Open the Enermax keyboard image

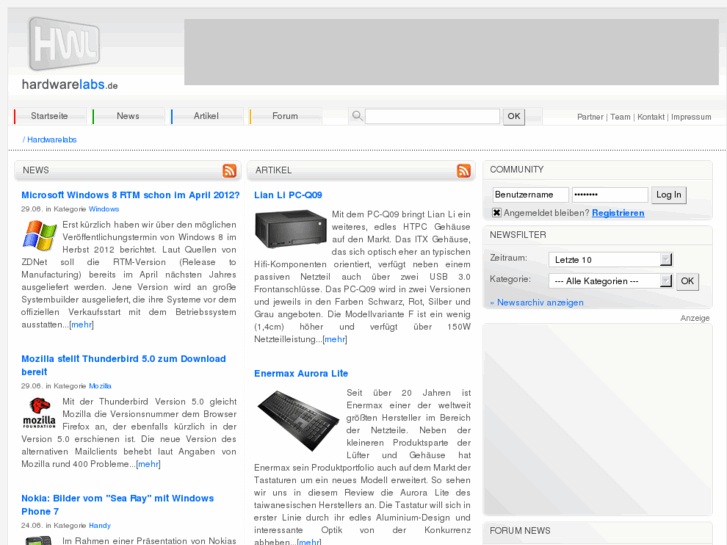tap(299, 420)
